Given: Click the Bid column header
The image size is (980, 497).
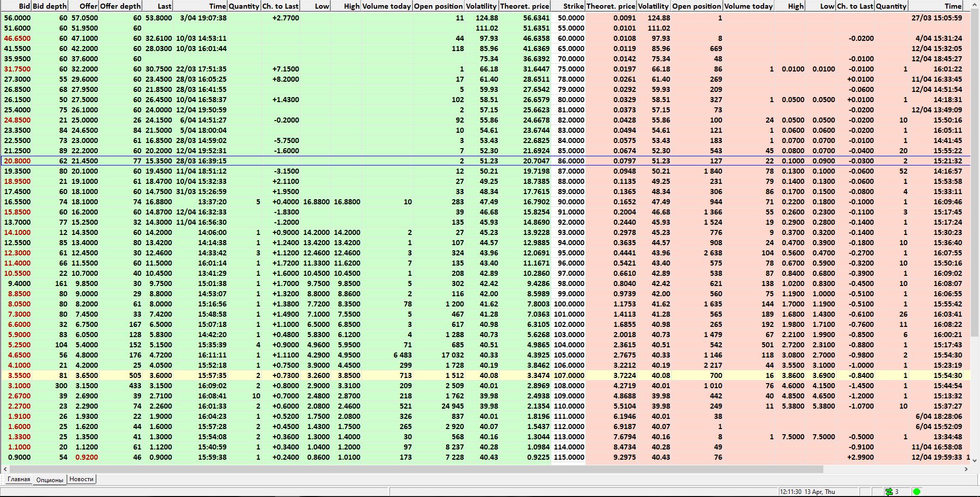Looking at the screenshot, I should [x=16, y=6].
